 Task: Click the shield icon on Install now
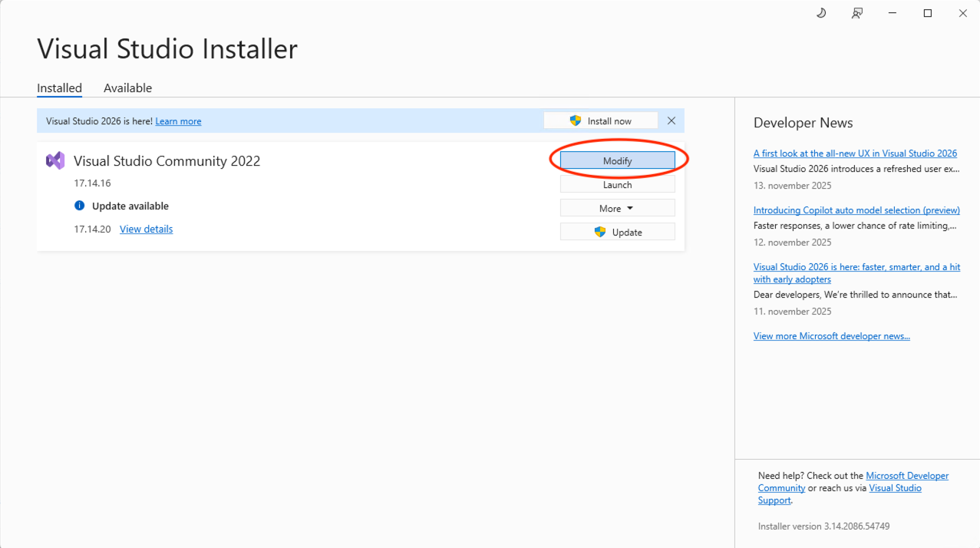pyautogui.click(x=576, y=120)
